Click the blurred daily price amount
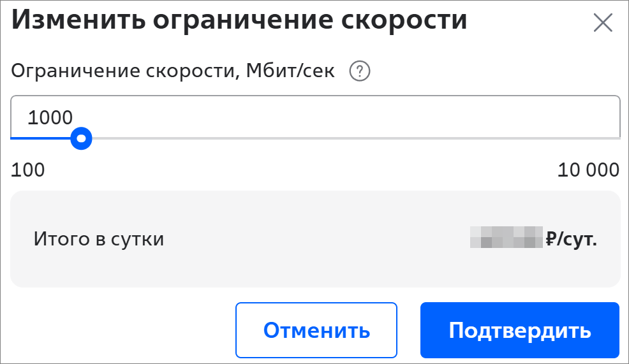Image resolution: width=629 pixels, height=364 pixels. click(x=507, y=240)
